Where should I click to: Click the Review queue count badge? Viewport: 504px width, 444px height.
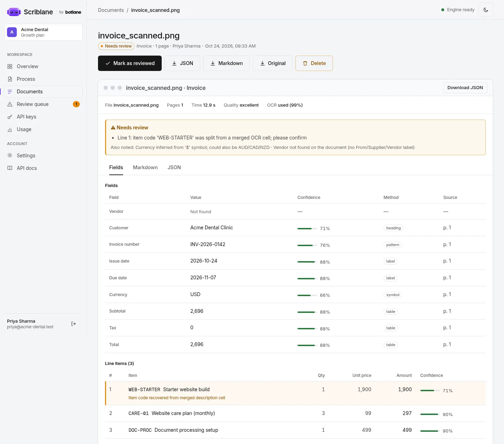[76, 104]
